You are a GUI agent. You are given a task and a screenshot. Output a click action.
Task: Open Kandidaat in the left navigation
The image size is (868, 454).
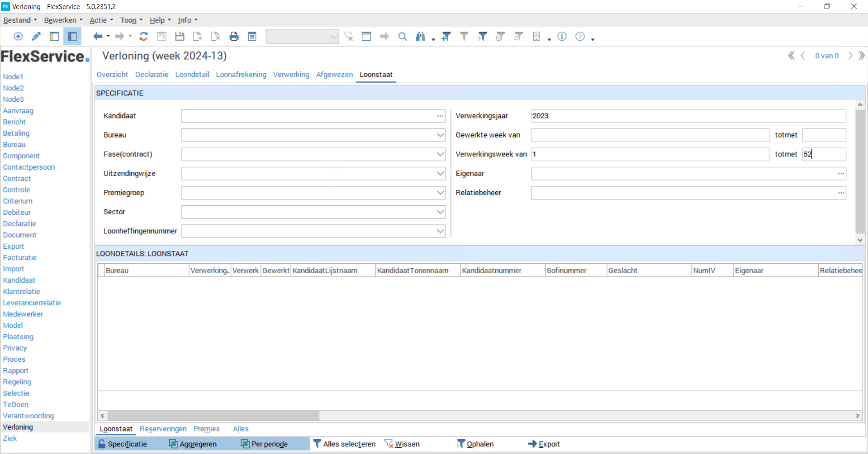19,280
